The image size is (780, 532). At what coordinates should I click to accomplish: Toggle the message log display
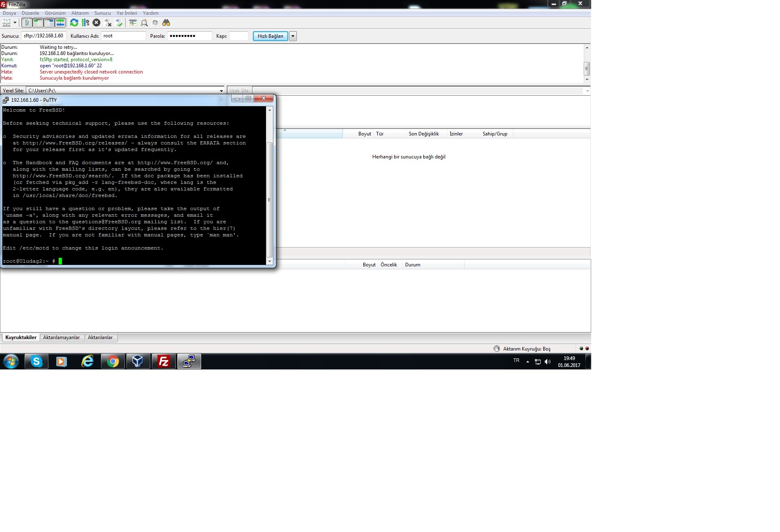point(27,23)
